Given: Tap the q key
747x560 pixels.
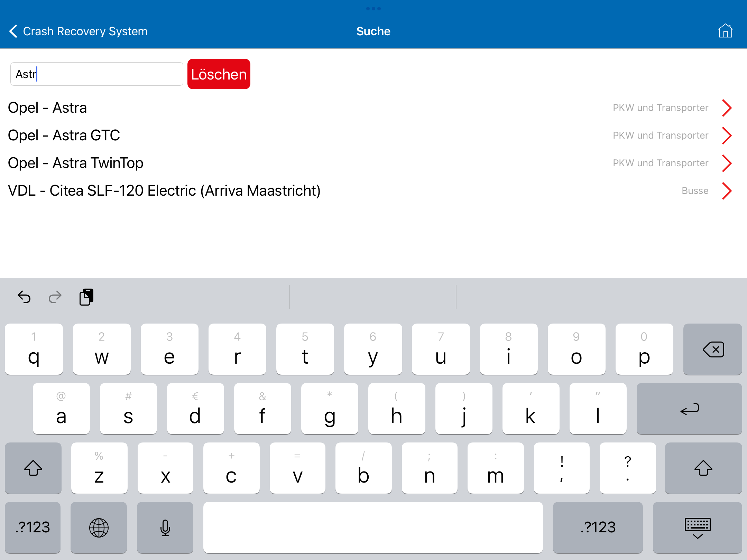Looking at the screenshot, I should coord(34,349).
